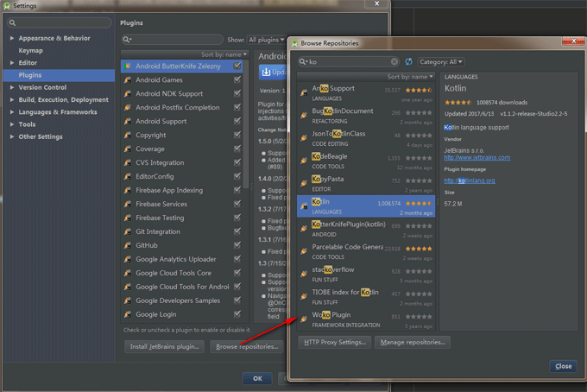Clear the 'ko' search text with the X icon
Viewport: 587px width, 392px height.
click(x=394, y=62)
